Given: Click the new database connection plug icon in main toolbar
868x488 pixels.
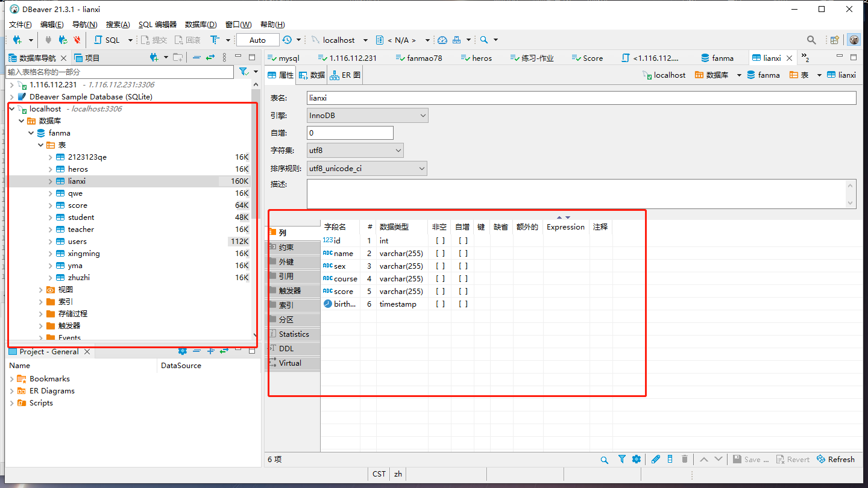Looking at the screenshot, I should pyautogui.click(x=17, y=40).
